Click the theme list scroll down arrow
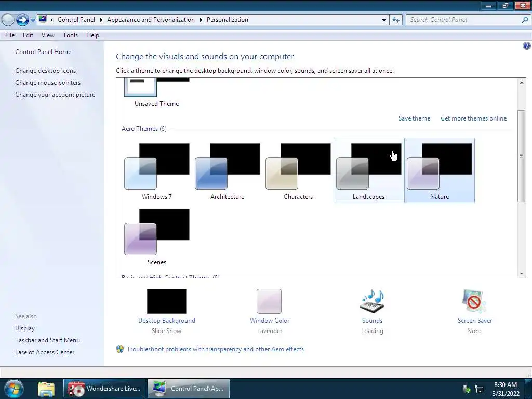This screenshot has width=532, height=399. [522, 273]
